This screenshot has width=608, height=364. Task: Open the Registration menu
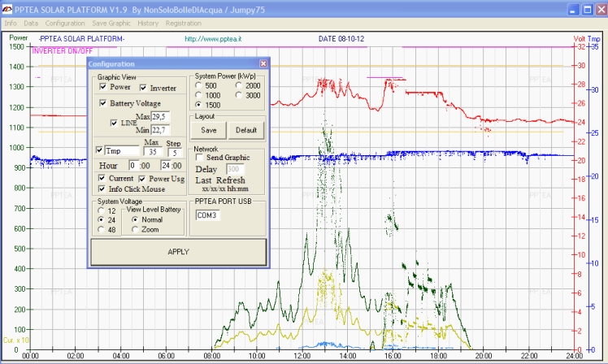[x=184, y=24]
